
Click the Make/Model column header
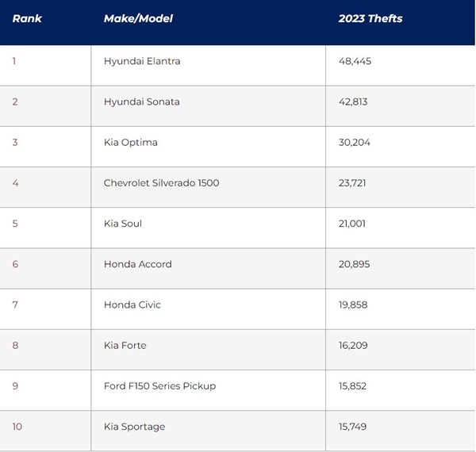(x=138, y=18)
